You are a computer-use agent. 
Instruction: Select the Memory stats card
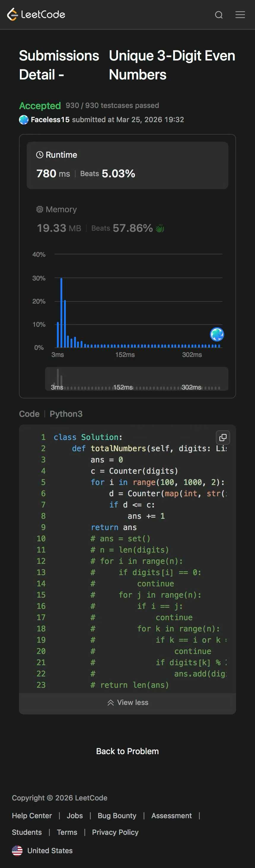click(x=127, y=219)
